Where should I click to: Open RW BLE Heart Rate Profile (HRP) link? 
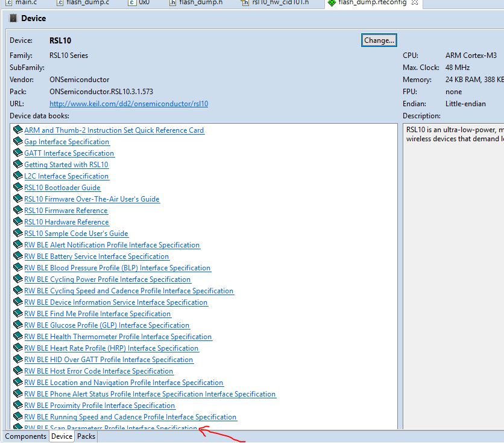[111, 348]
